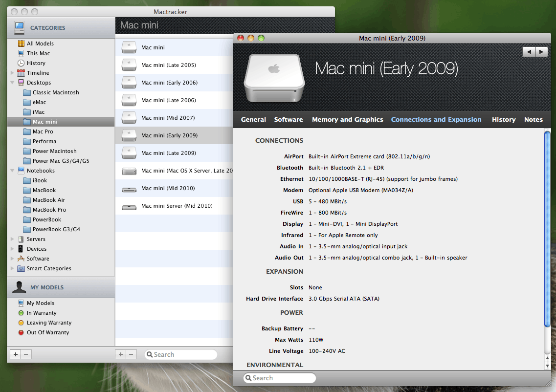Click scrollbar up arrow in detail window
The height and width of the screenshot is (392, 556).
(x=547, y=358)
